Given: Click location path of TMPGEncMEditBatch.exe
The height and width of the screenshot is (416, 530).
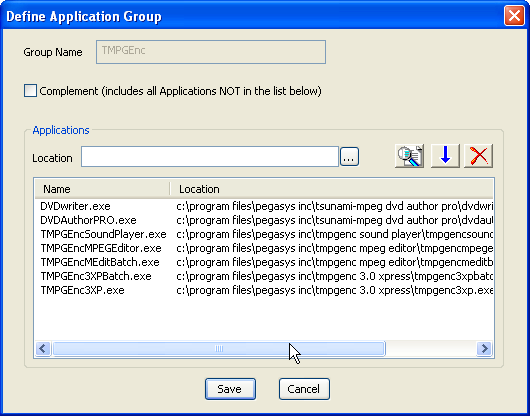Looking at the screenshot, I should coord(335,262).
